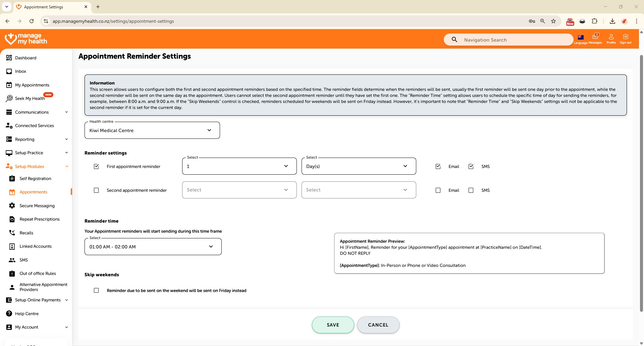This screenshot has width=644, height=346.
Task: Open the Inbox sidebar icon
Action: 9,71
